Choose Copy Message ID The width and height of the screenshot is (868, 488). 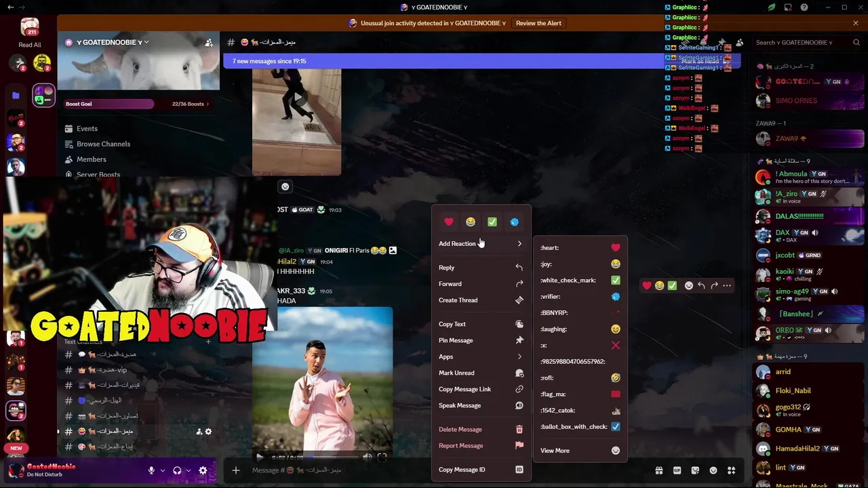(481, 470)
